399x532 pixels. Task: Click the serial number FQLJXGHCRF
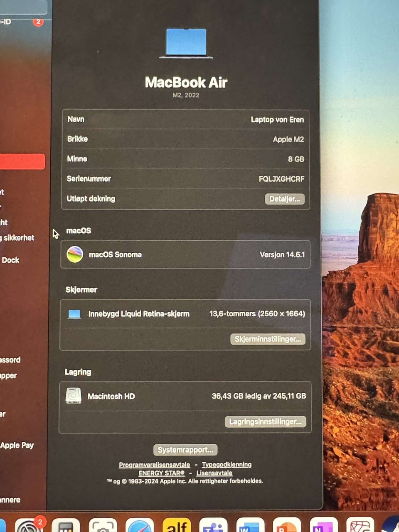point(281,179)
